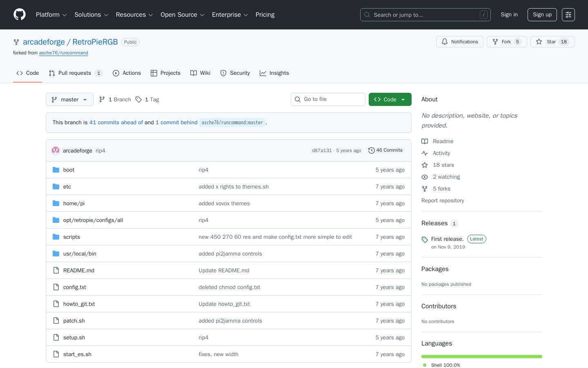Click the boot folder icon
Image resolution: width=588 pixels, height=368 pixels.
(56, 170)
